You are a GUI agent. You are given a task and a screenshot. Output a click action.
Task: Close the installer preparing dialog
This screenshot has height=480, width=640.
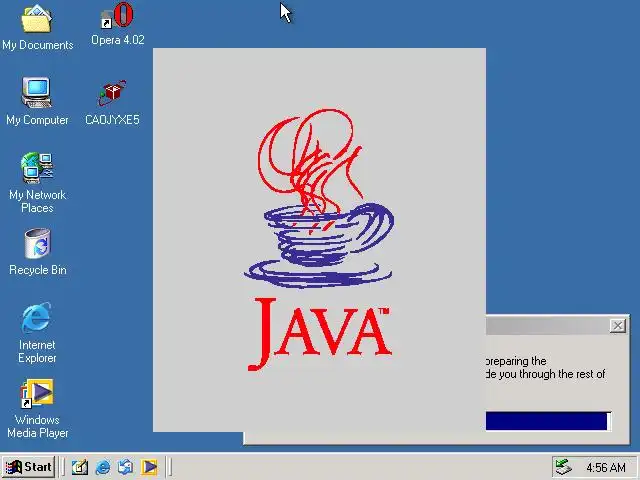point(618,326)
